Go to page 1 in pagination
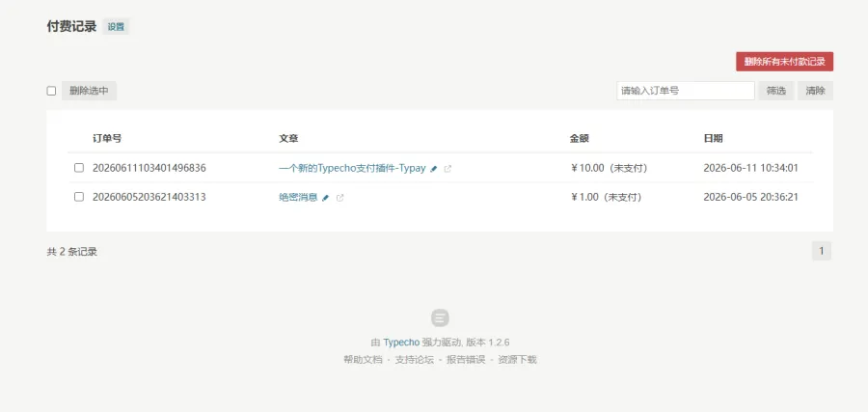 [x=822, y=251]
